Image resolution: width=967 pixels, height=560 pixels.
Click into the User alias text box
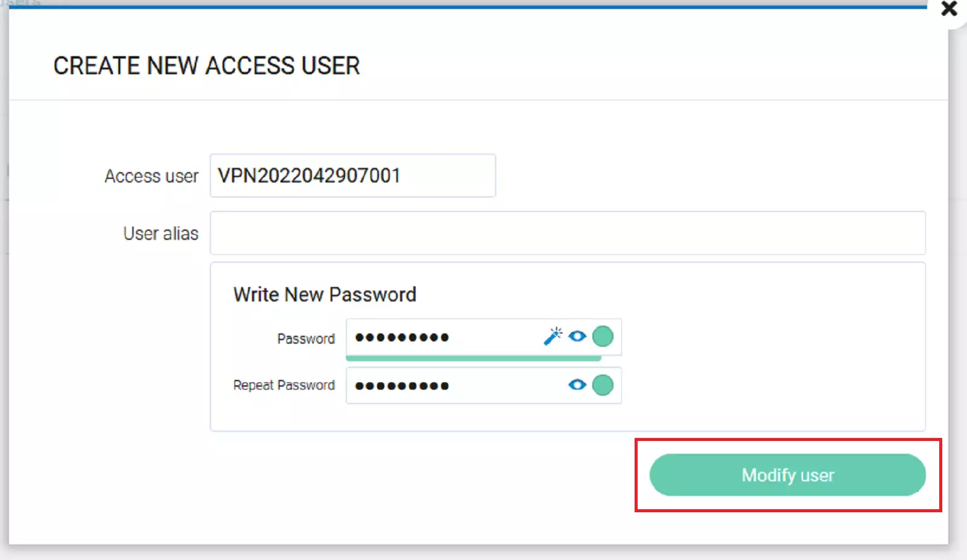[x=567, y=233]
